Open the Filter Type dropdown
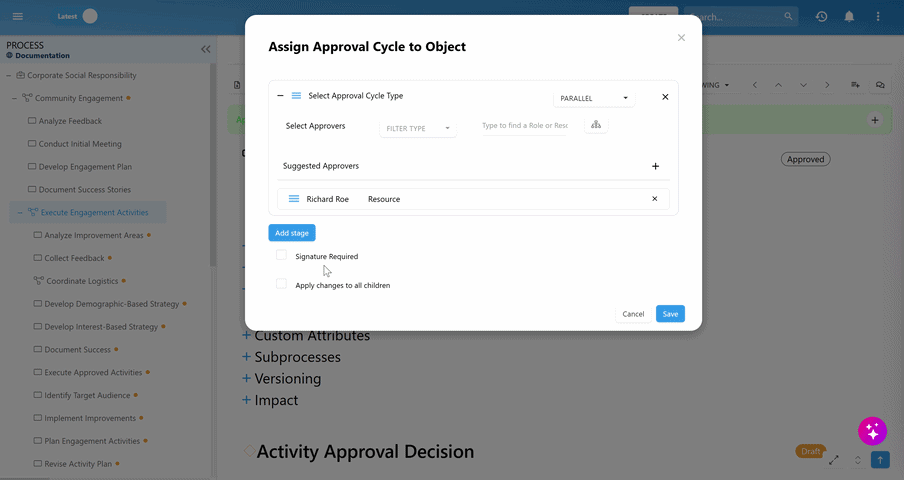The width and height of the screenshot is (904, 480). [x=418, y=128]
